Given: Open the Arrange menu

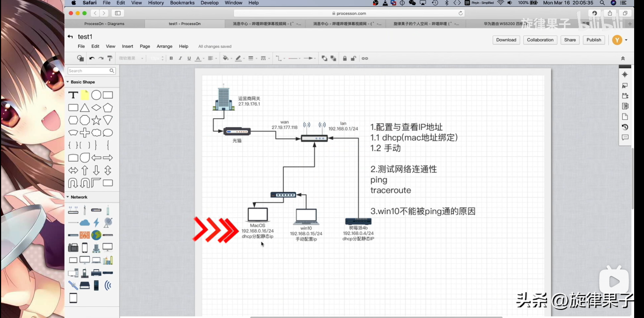Looking at the screenshot, I should [x=164, y=46].
